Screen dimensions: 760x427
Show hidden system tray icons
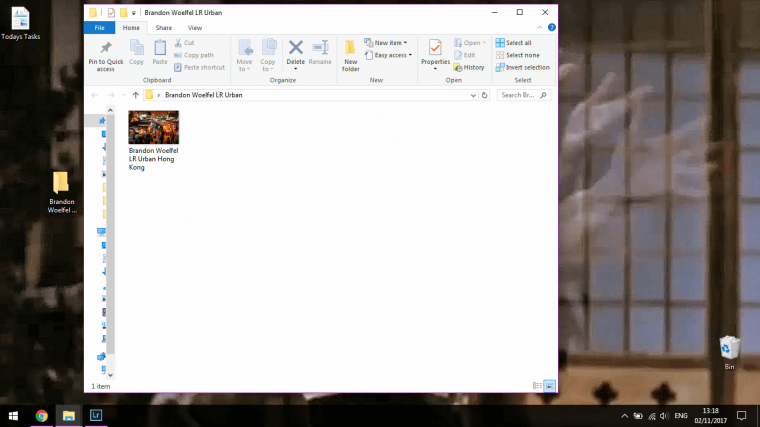point(624,416)
